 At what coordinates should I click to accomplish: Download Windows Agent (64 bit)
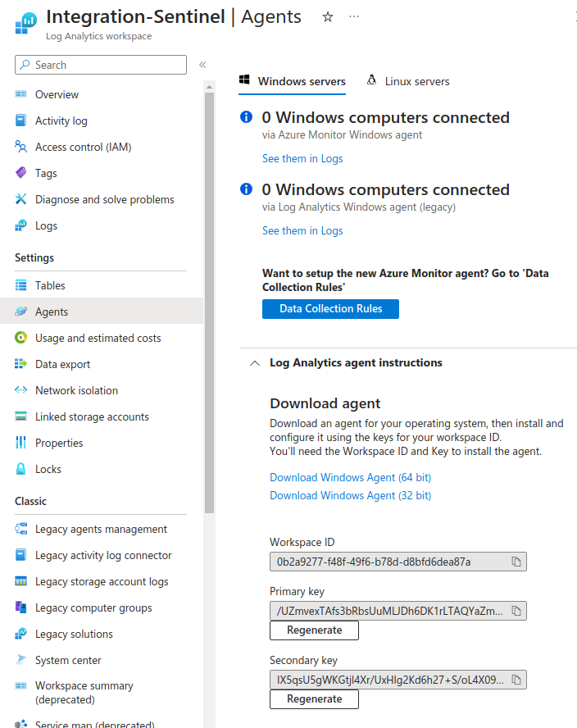[350, 477]
